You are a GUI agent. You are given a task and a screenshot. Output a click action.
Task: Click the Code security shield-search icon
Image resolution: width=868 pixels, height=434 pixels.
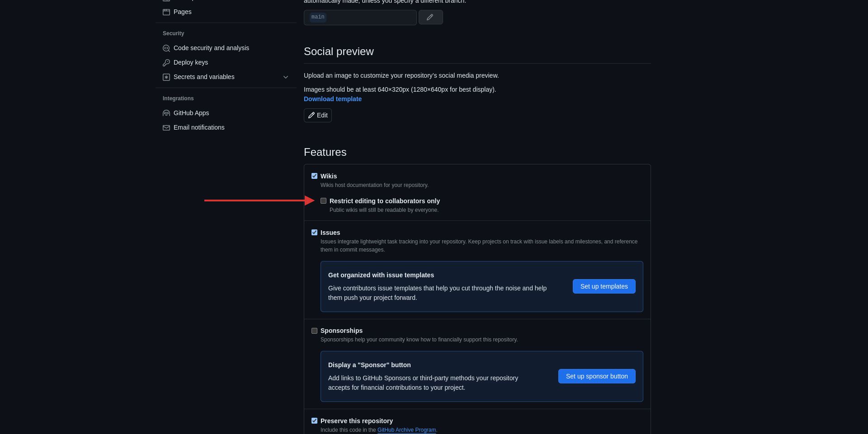point(166,48)
